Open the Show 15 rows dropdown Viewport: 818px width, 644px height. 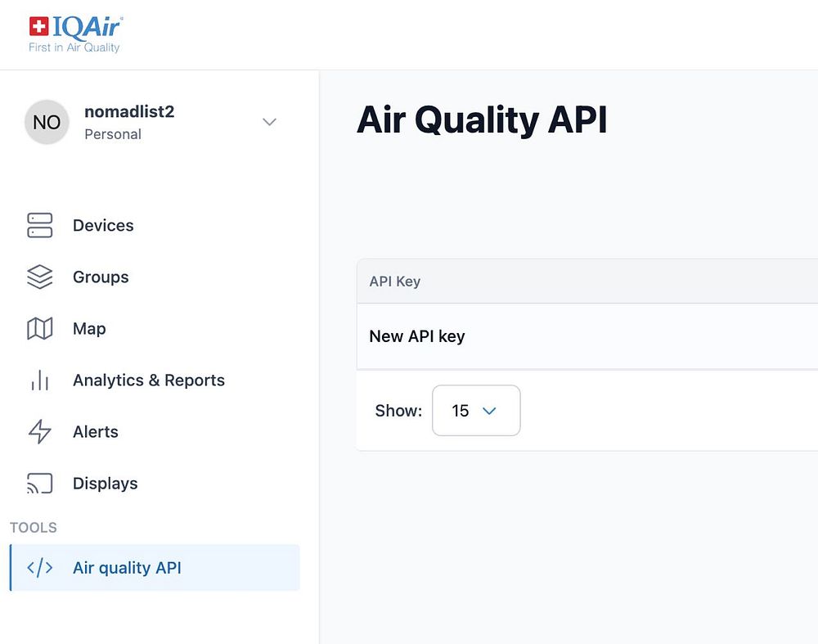pos(476,411)
